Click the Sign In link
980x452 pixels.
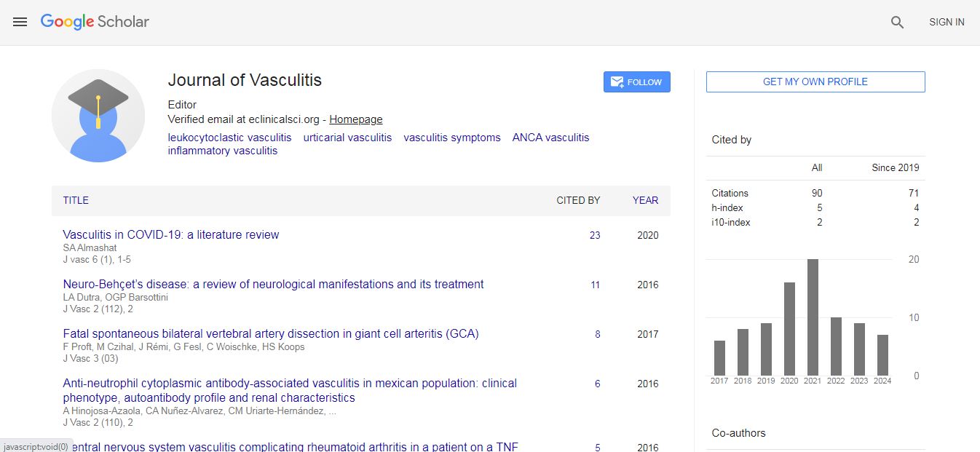tap(947, 23)
